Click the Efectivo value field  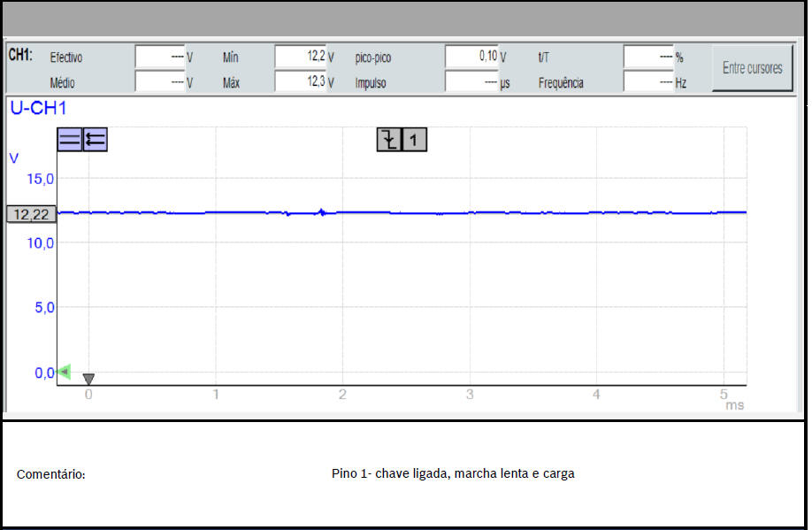point(159,57)
